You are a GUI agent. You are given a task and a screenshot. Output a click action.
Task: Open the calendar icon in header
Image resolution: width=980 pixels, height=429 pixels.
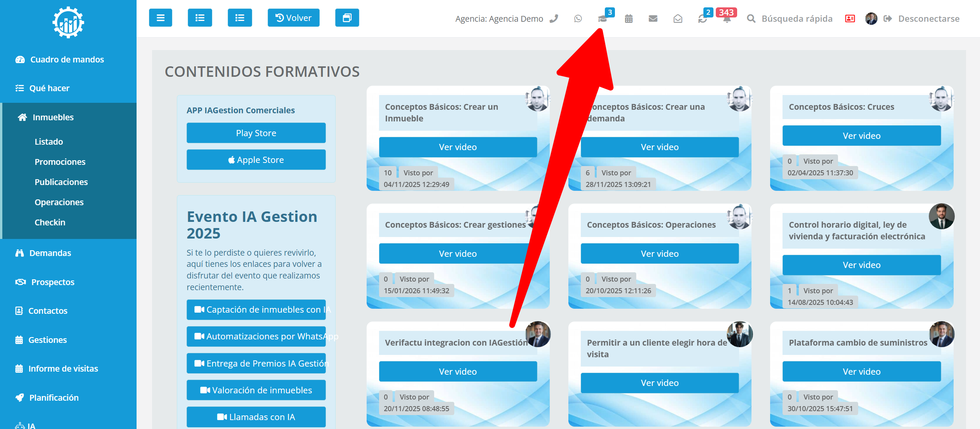[629, 19]
